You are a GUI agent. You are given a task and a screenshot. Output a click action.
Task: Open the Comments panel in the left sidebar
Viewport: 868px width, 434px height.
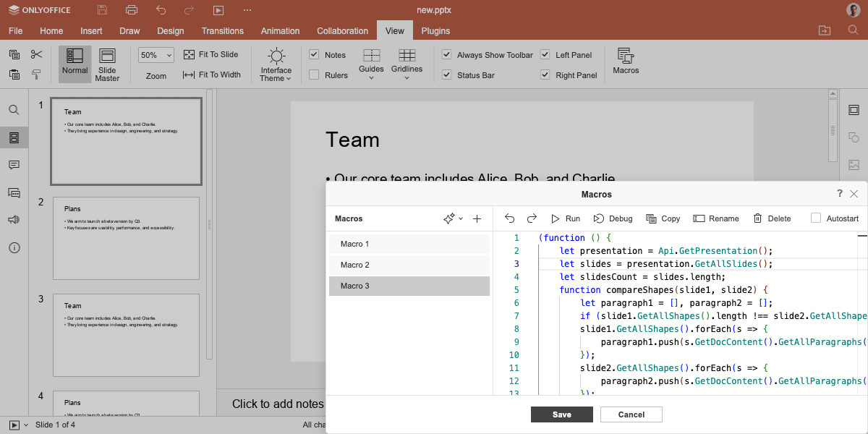click(14, 165)
